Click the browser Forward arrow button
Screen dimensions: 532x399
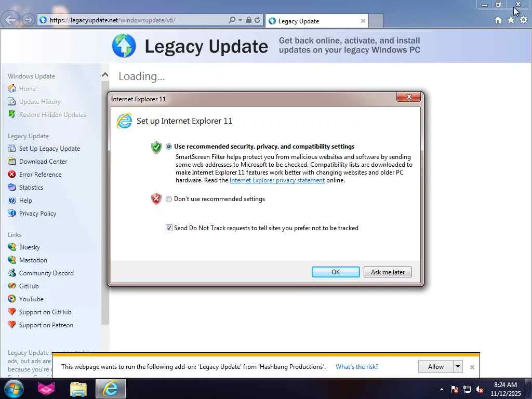tap(29, 20)
